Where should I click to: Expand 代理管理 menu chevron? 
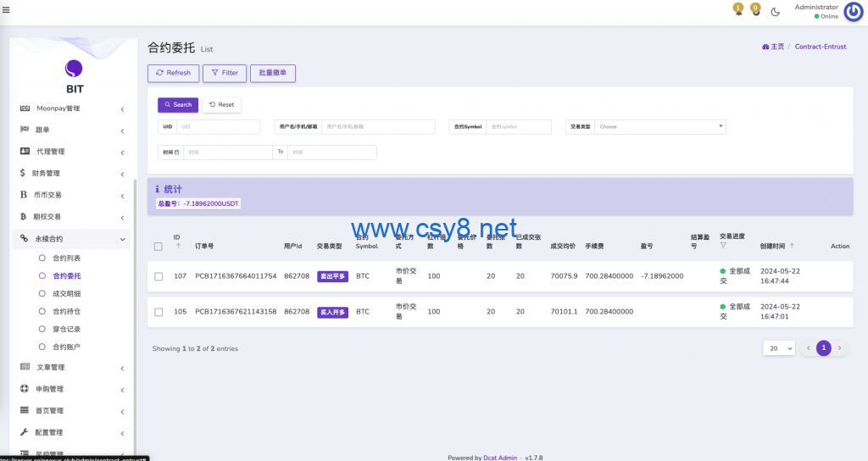pos(122,153)
